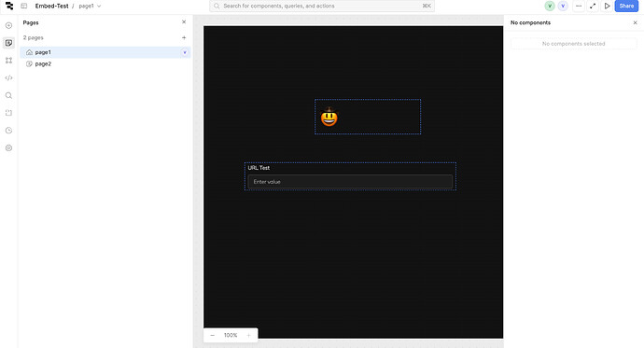The height and width of the screenshot is (348, 644).
Task: Open the code sidebar icon
Action: (x=8, y=78)
